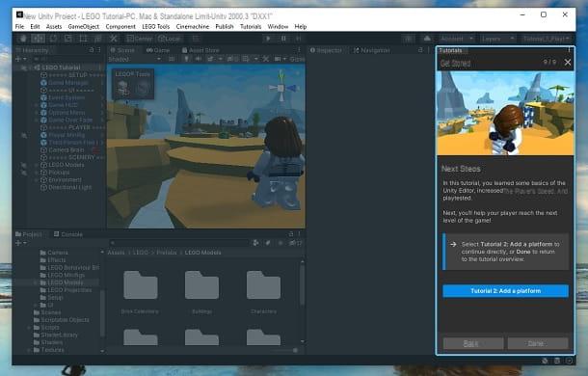Click the Assets breadcrumb in Project path
This screenshot has width=588, height=376.
tap(116, 253)
